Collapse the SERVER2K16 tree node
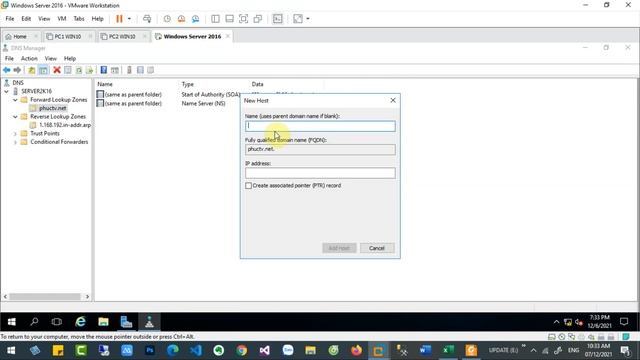640x360 pixels. [x=7, y=91]
